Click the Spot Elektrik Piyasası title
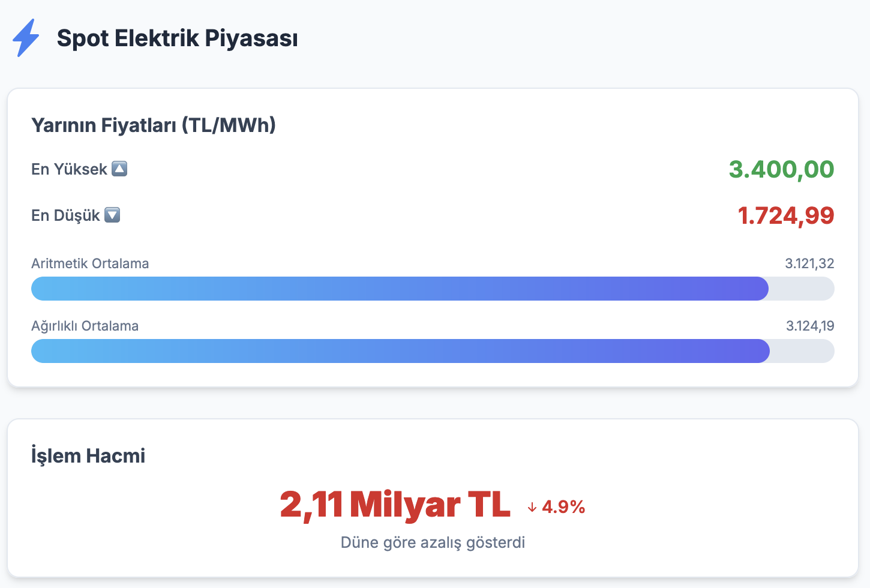 click(x=177, y=38)
